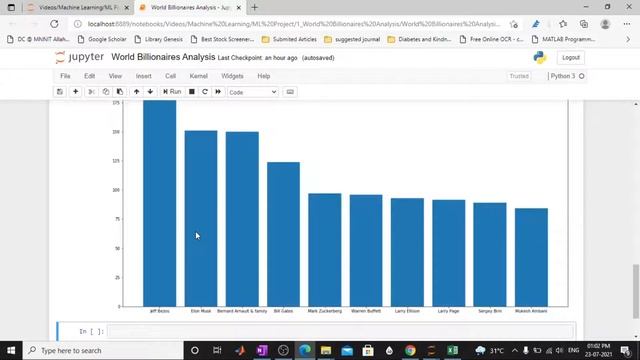
Task: Open Chrome from the taskbar
Action: [410, 351]
